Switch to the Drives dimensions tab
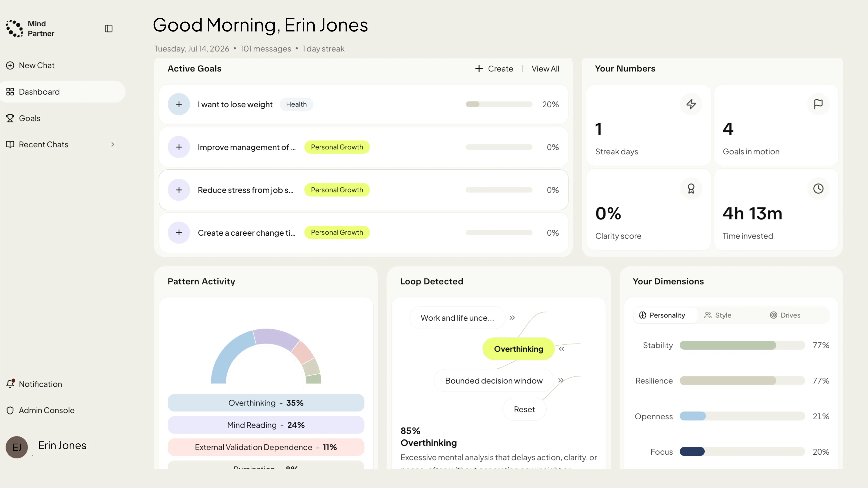The width and height of the screenshot is (868, 488). [785, 315]
